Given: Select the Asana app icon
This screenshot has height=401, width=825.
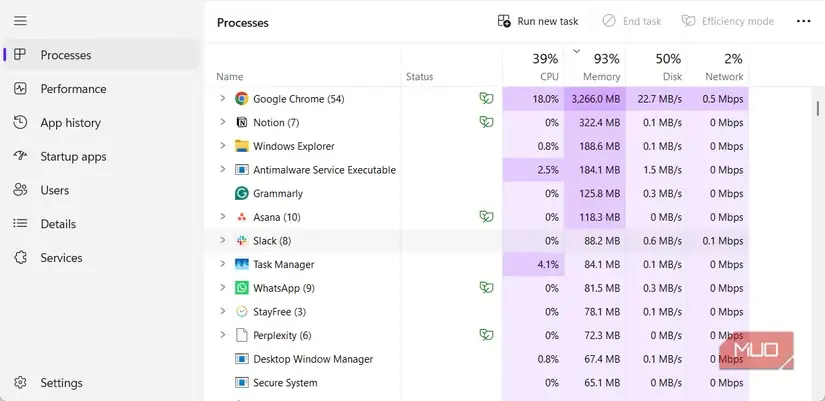Looking at the screenshot, I should (242, 217).
